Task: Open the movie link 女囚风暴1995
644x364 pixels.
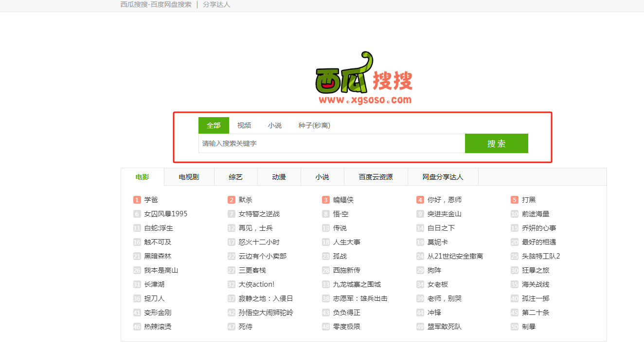Action: pos(166,214)
